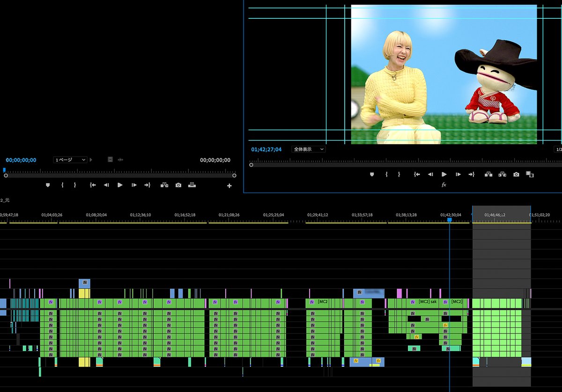Play sequence in Program monitor

[444, 174]
